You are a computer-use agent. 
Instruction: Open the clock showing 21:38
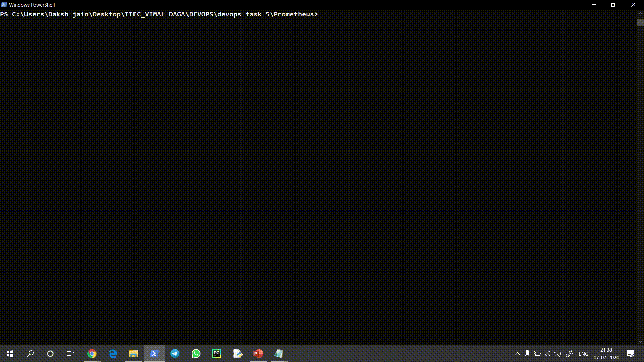[606, 354]
